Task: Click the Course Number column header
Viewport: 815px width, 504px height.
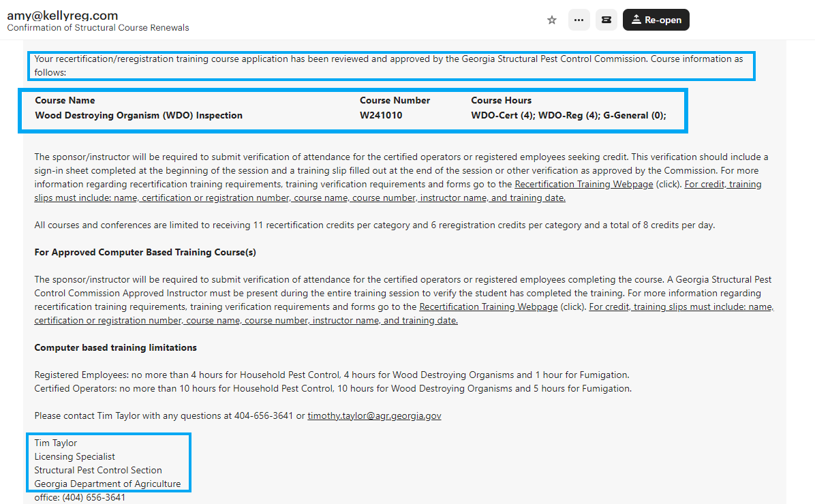Action: point(395,100)
